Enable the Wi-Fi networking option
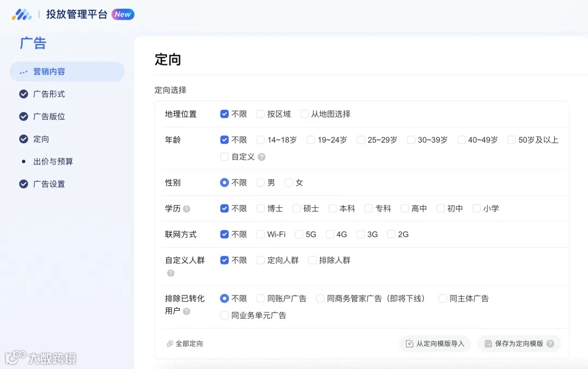 point(260,234)
